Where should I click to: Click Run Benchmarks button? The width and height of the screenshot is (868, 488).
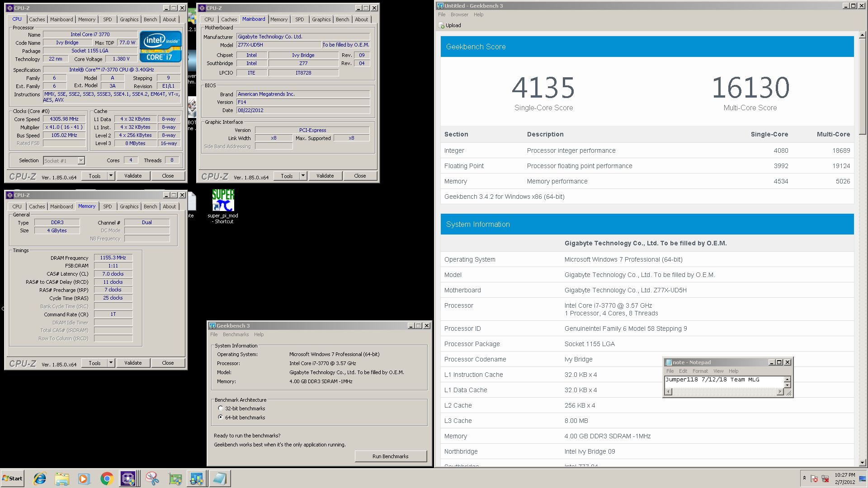click(391, 456)
